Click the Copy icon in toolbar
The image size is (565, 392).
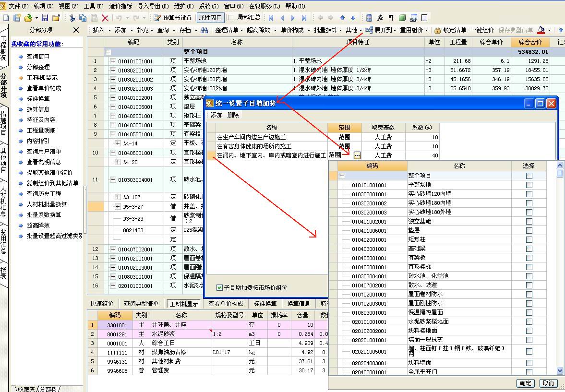pyautogui.click(x=83, y=18)
